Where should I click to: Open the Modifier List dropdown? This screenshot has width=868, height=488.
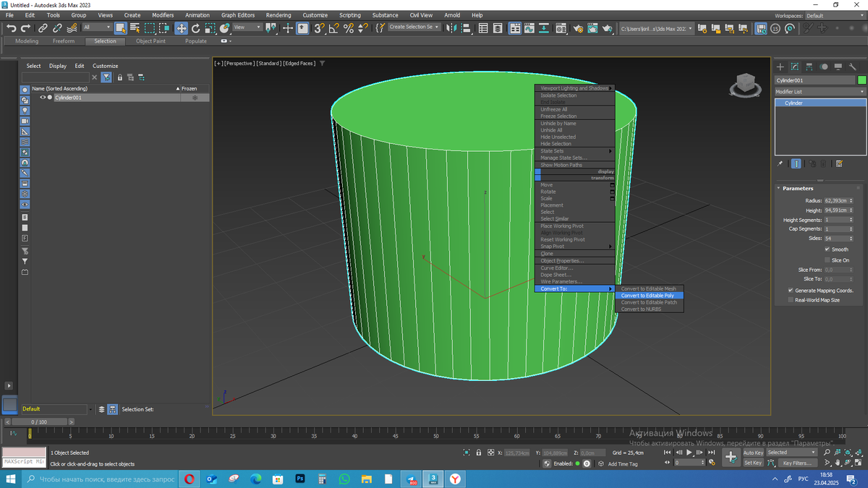[x=820, y=92]
